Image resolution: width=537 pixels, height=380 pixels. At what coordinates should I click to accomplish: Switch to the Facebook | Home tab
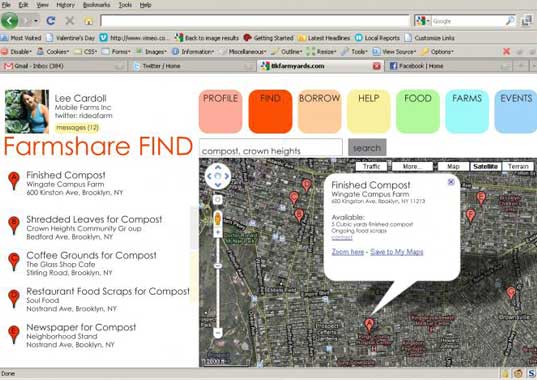pyautogui.click(x=449, y=66)
